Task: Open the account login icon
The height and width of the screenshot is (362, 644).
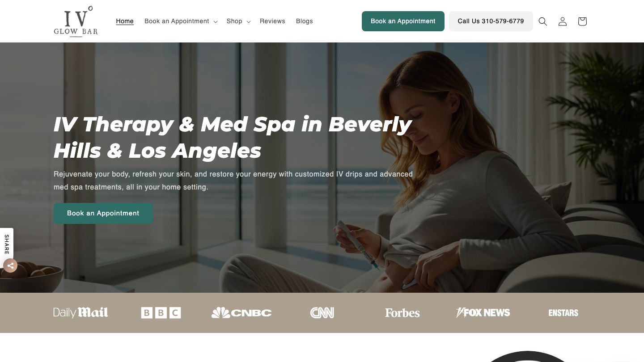Action: 563,21
